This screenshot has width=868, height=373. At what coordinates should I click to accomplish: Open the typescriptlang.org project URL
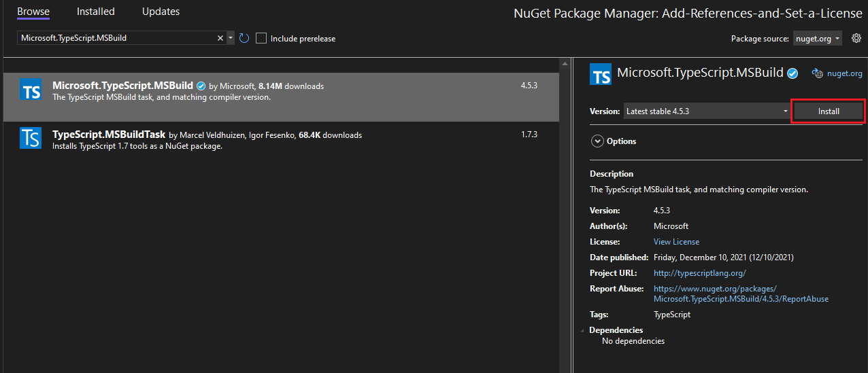pyautogui.click(x=700, y=273)
